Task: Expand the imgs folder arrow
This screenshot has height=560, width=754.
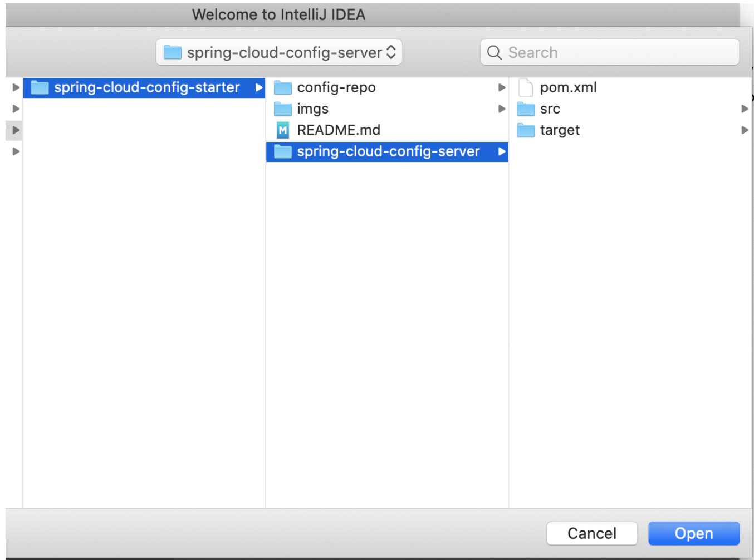Action: click(501, 109)
